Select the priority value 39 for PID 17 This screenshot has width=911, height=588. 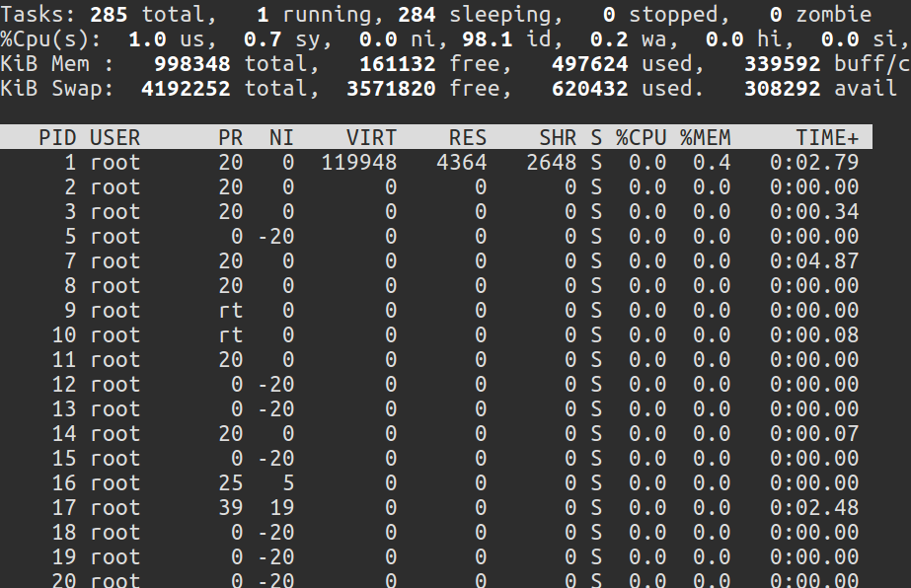[231, 507]
